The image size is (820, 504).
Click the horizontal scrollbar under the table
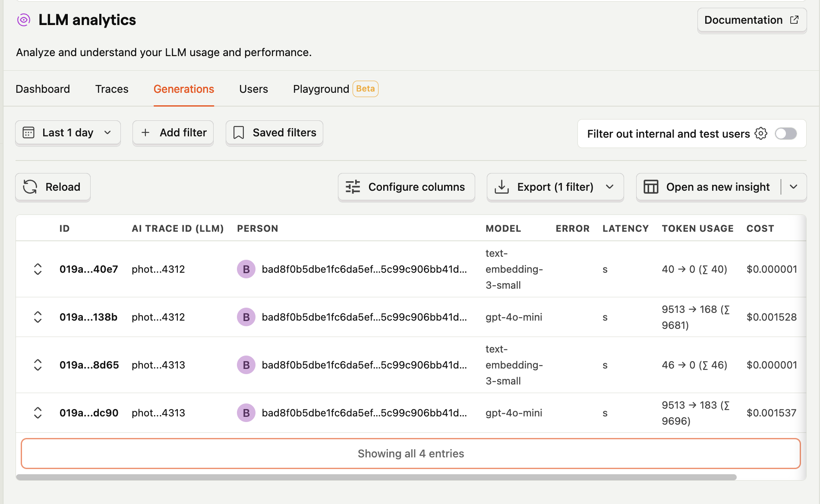[x=375, y=477]
